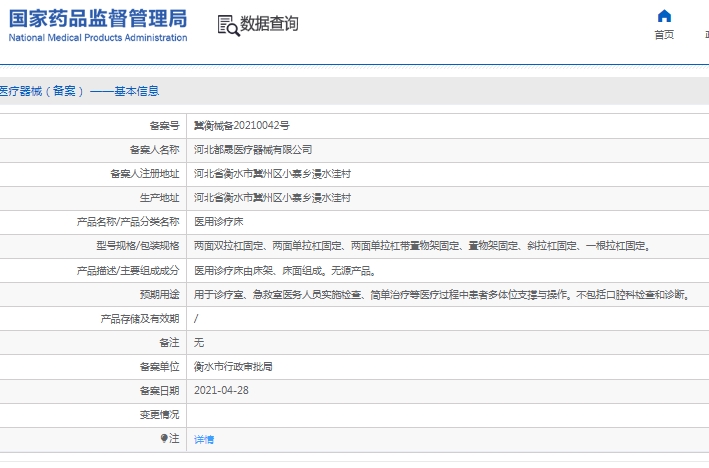Click the registered address value in 备案人注册地址 row
This screenshot has width=709, height=468.
272,174
